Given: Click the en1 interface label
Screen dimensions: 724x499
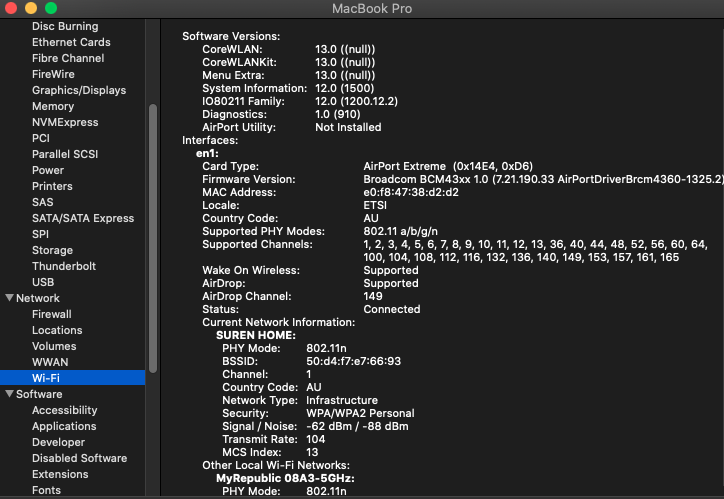Looking at the screenshot, I should 207,154.
